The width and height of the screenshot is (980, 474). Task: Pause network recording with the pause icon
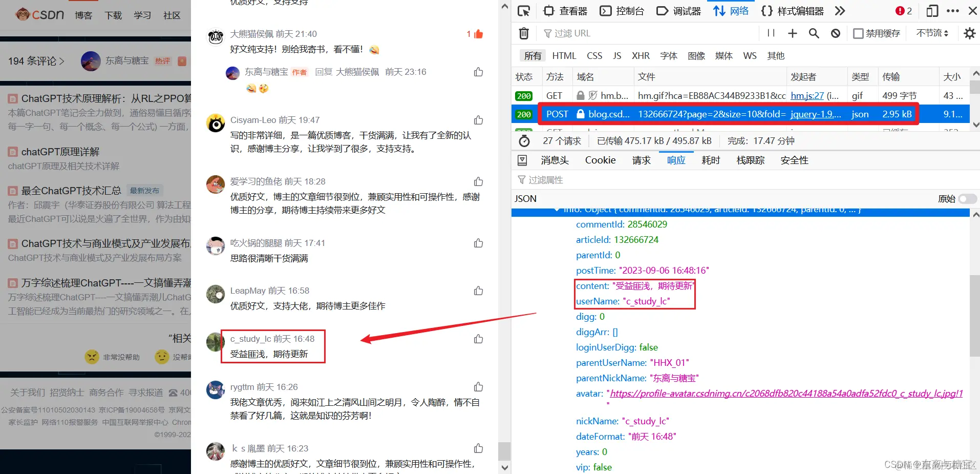tap(770, 33)
